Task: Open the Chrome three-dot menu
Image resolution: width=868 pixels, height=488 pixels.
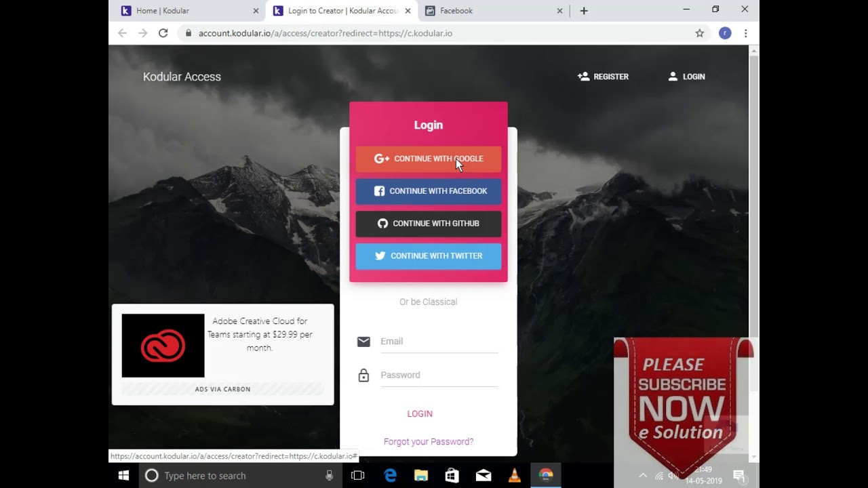Action: point(745,33)
